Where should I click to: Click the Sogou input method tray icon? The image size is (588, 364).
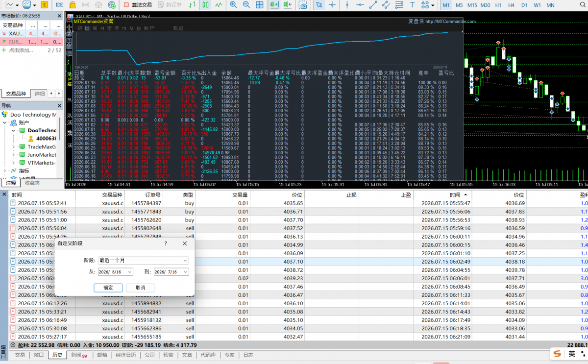[x=557, y=354]
